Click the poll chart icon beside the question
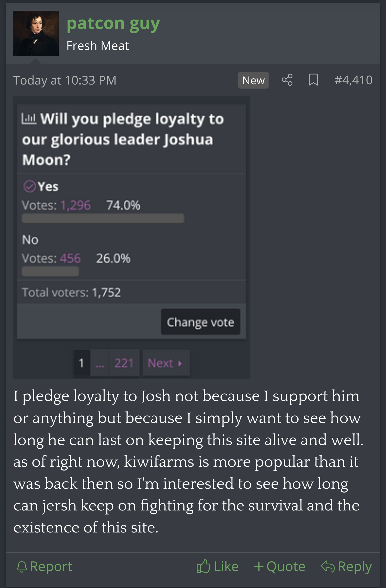The width and height of the screenshot is (386, 588). 29,118
